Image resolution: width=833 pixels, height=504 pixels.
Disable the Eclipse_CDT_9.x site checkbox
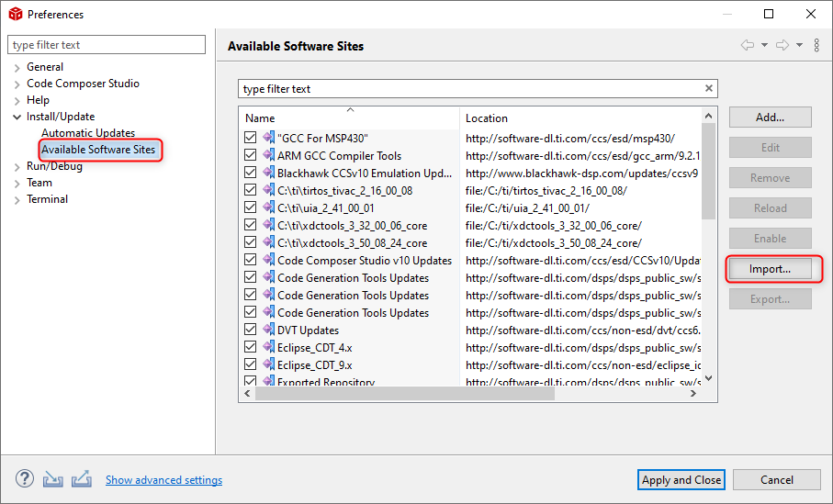click(x=250, y=364)
